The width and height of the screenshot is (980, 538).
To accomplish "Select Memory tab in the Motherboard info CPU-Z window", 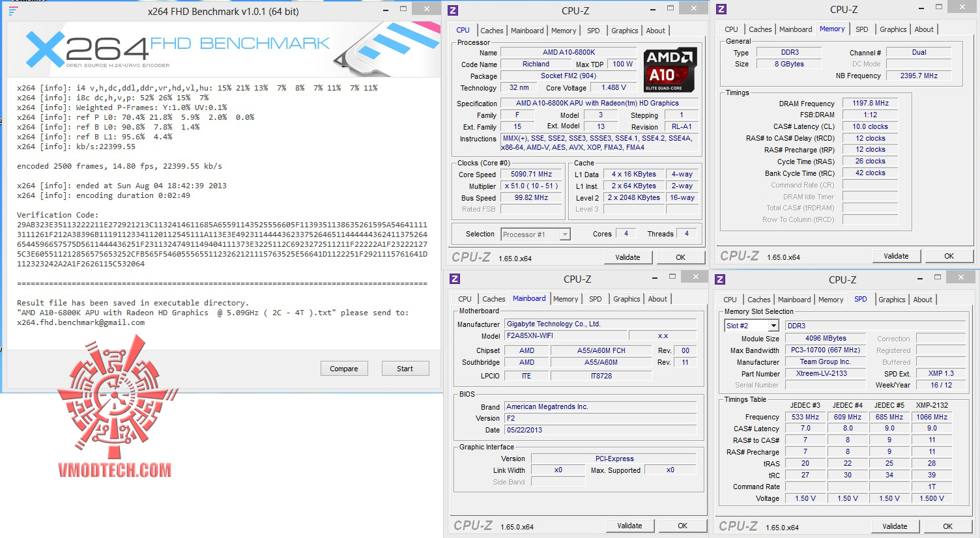I will pyautogui.click(x=566, y=299).
